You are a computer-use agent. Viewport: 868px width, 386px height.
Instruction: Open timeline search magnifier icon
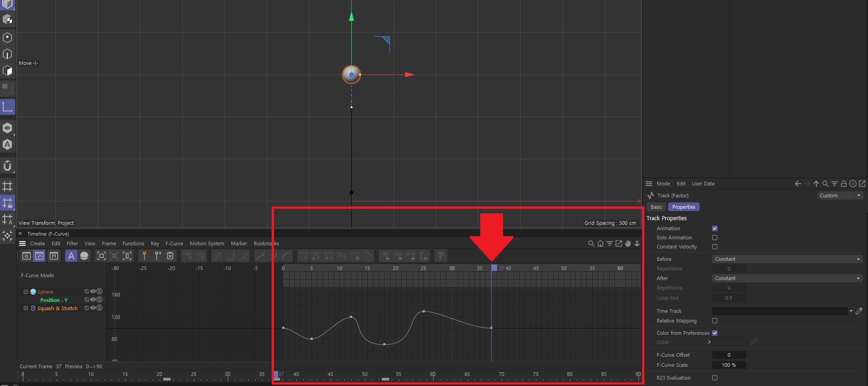591,243
